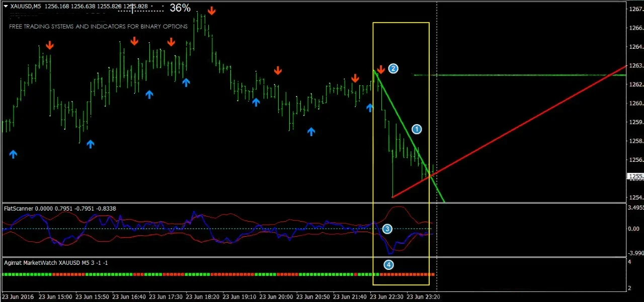Screen dimensions: 644x302
Task: Select marker 4 in Agimat MarketWatch panel
Action: [388, 265]
